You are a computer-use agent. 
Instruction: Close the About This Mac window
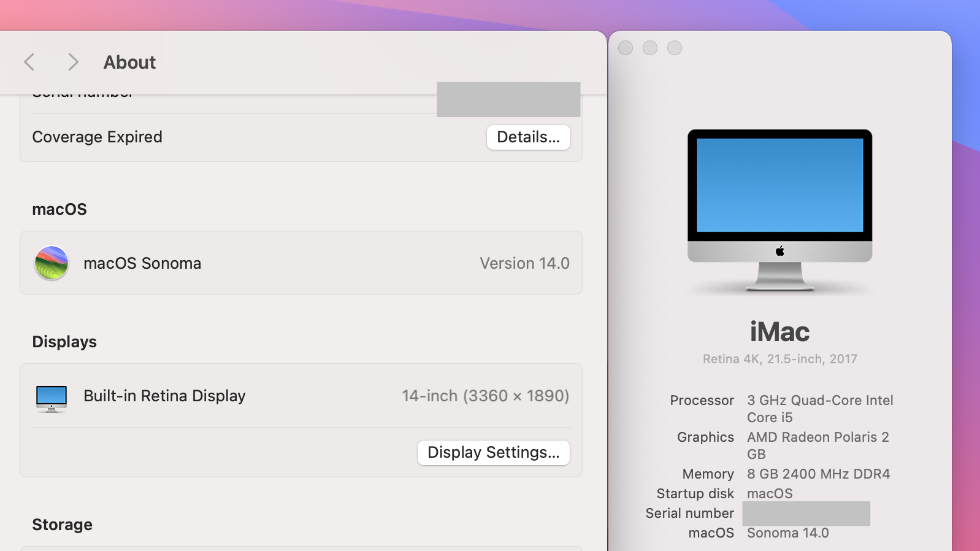point(626,48)
